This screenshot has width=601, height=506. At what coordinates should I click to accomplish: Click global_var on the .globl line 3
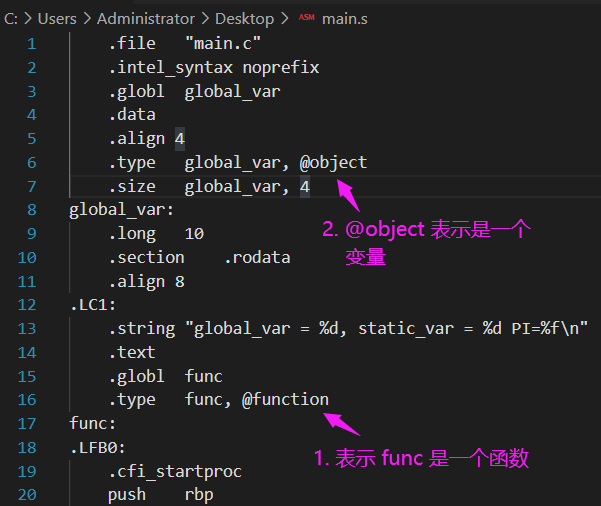(232, 92)
